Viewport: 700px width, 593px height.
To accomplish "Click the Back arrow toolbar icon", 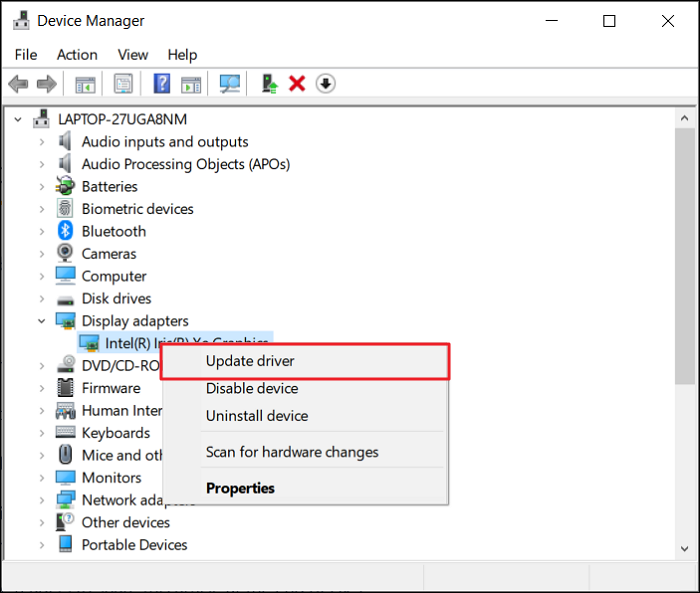I will pos(18,84).
